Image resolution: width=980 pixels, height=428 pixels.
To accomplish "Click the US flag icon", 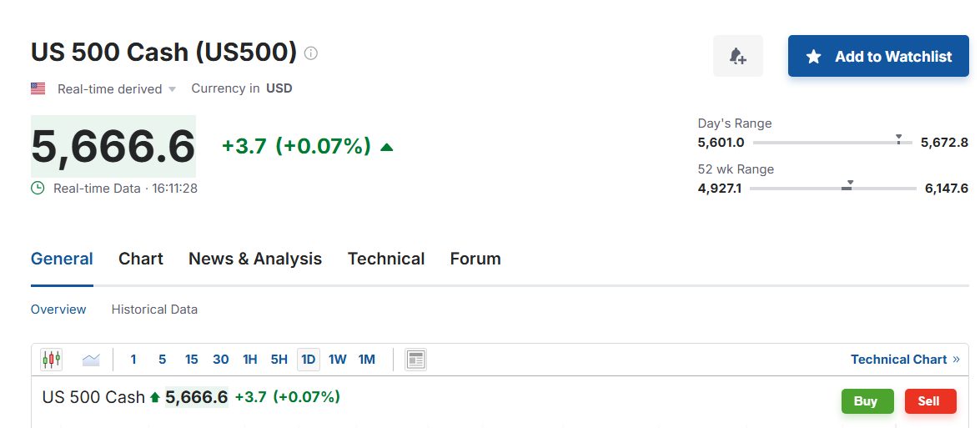I will tap(38, 88).
